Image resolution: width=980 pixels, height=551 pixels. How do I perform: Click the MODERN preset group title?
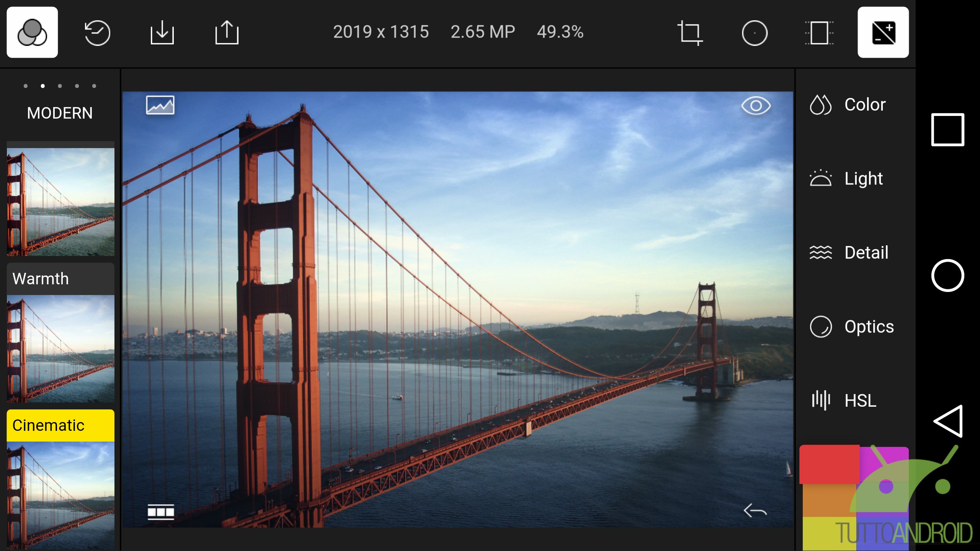[60, 113]
